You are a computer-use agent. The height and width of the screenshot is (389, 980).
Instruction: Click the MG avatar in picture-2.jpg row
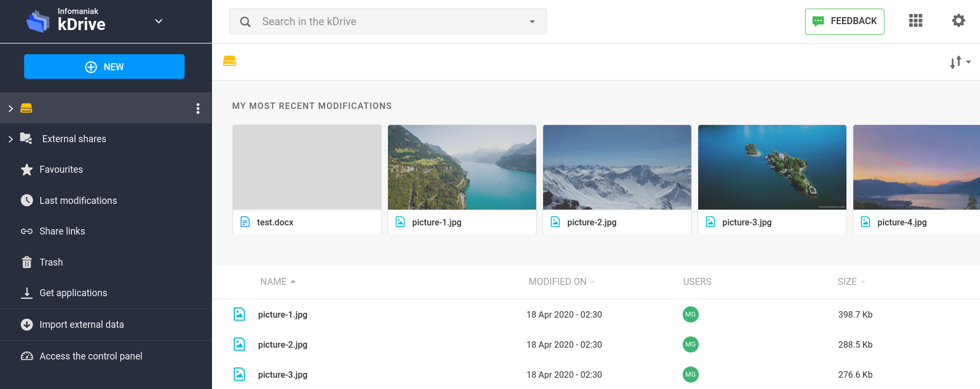(x=691, y=344)
